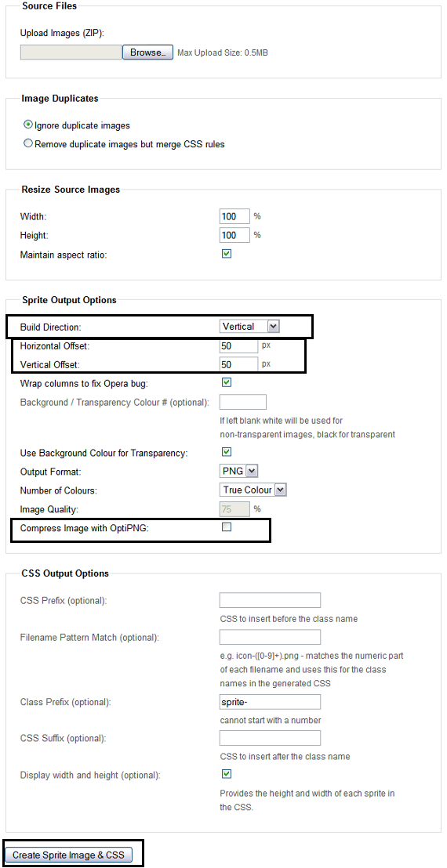
Task: Click the 'Max Upload Size: 0.5MB' text
Action: tap(223, 53)
